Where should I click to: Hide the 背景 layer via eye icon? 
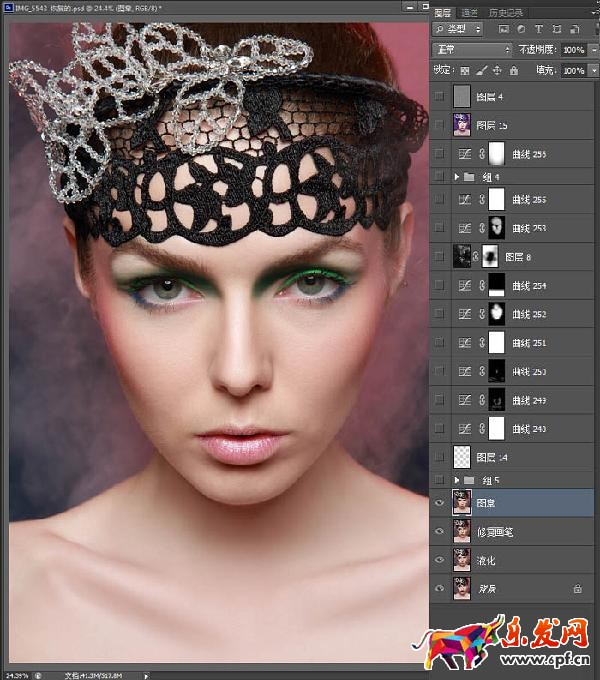click(440, 589)
